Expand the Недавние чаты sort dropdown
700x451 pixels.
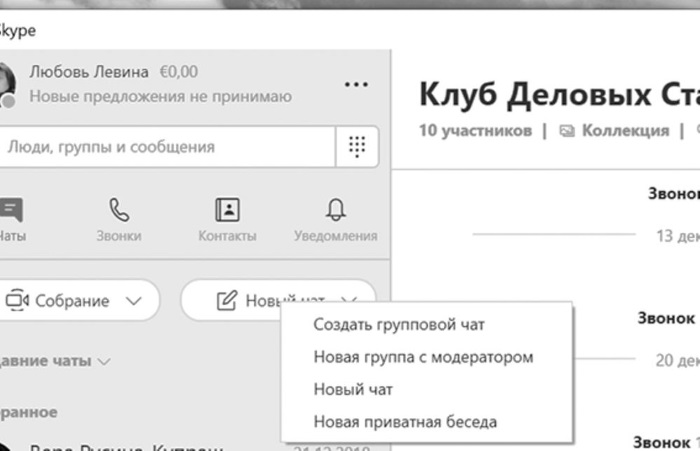coord(104,360)
